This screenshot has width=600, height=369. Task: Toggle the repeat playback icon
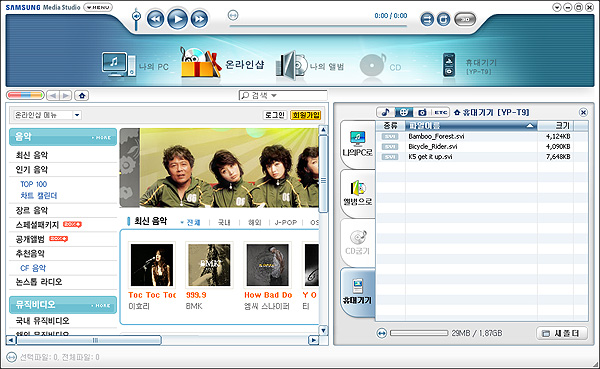pos(443,19)
